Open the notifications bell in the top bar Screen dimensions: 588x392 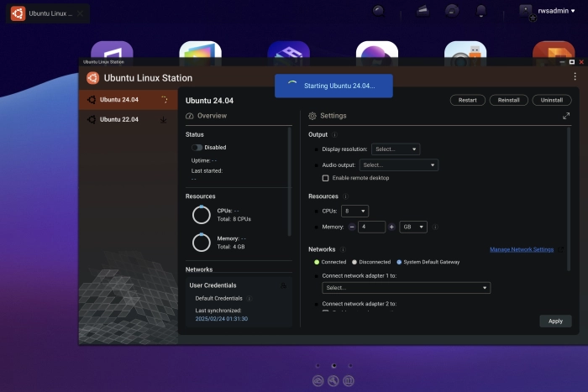point(481,11)
